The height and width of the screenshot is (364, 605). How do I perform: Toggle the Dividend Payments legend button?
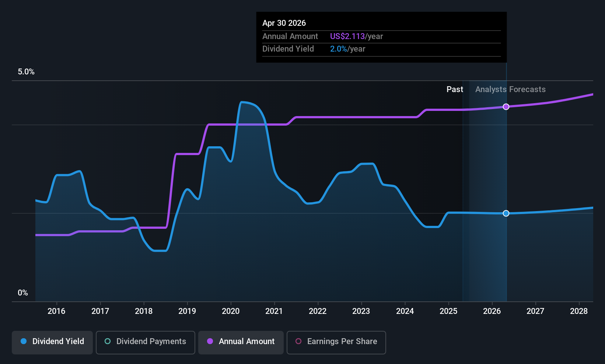coord(146,342)
